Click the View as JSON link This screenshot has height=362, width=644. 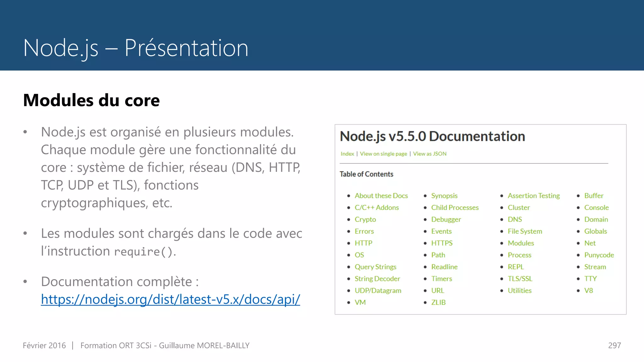click(x=430, y=154)
